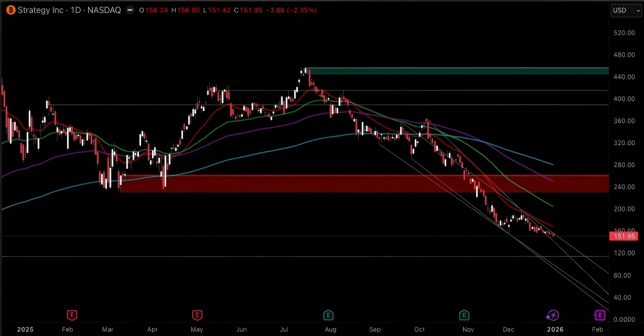The width and height of the screenshot is (644, 336).
Task: Click the 520.00 label on price scale
Action: pos(624,33)
